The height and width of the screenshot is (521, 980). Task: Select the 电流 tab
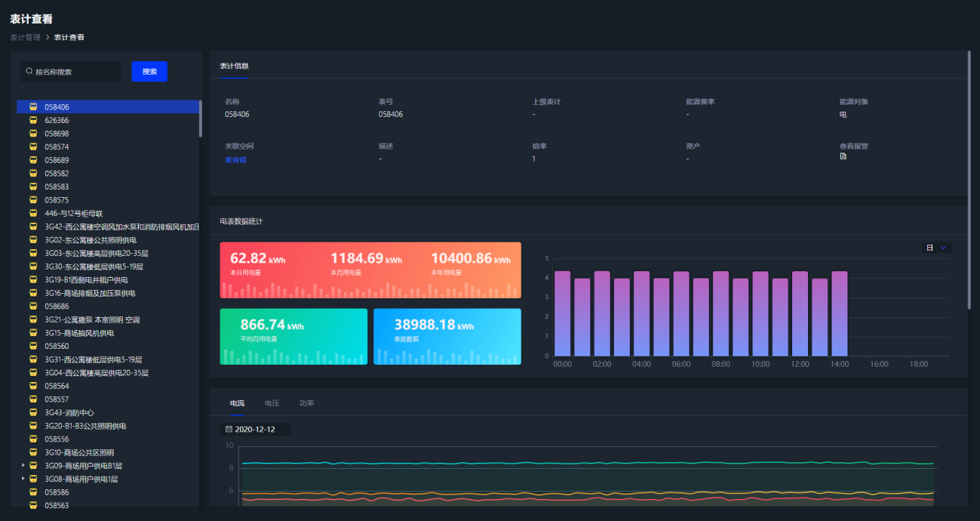[x=237, y=403]
